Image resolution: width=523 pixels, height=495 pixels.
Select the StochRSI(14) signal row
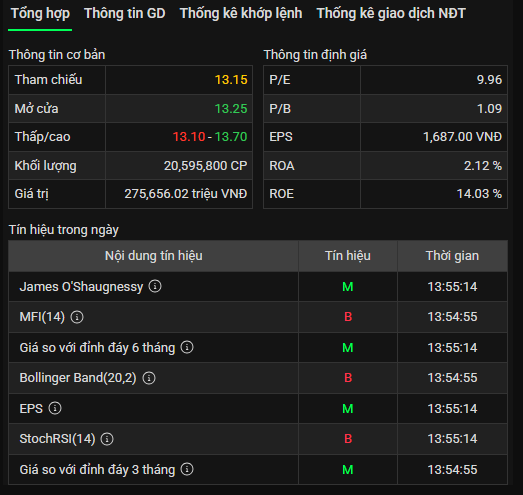click(258, 439)
